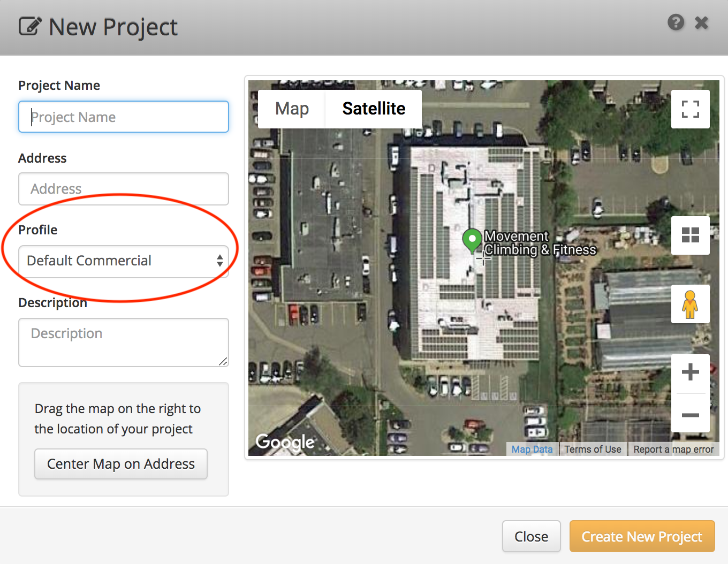Viewport: 728px width, 564px height.
Task: Close the New Project dialog with the X icon
Action: 701,22
